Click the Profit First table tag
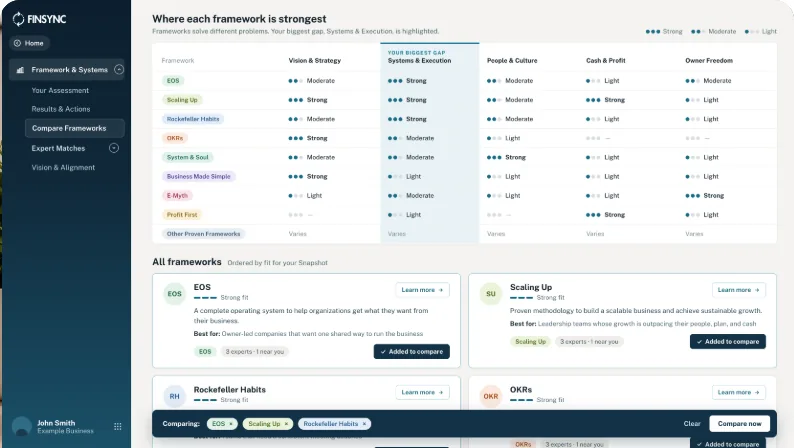The image size is (794, 448). [x=182, y=215]
